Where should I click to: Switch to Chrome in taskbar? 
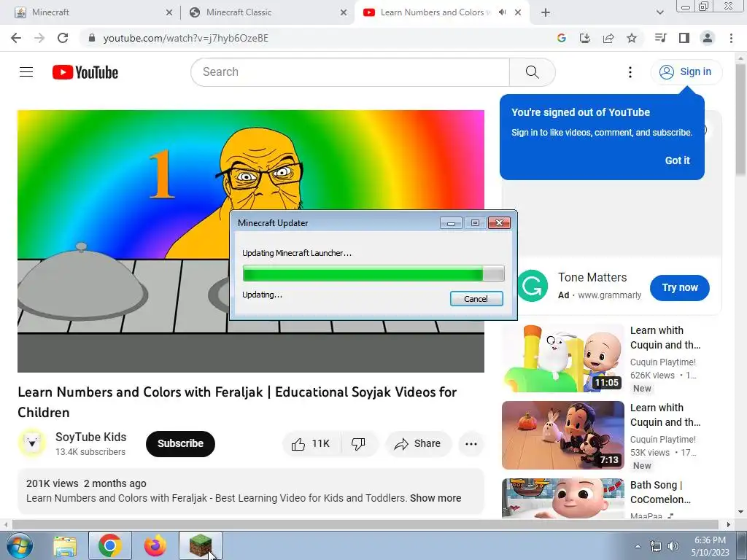point(109,545)
